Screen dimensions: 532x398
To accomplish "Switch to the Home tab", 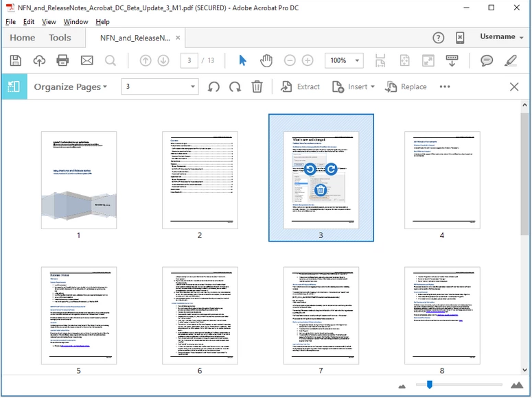I will [x=23, y=38].
